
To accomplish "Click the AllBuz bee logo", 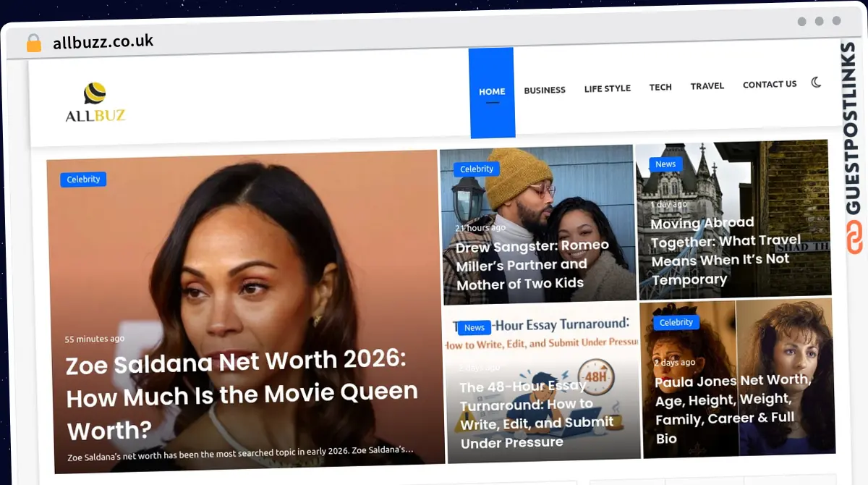I will [95, 103].
